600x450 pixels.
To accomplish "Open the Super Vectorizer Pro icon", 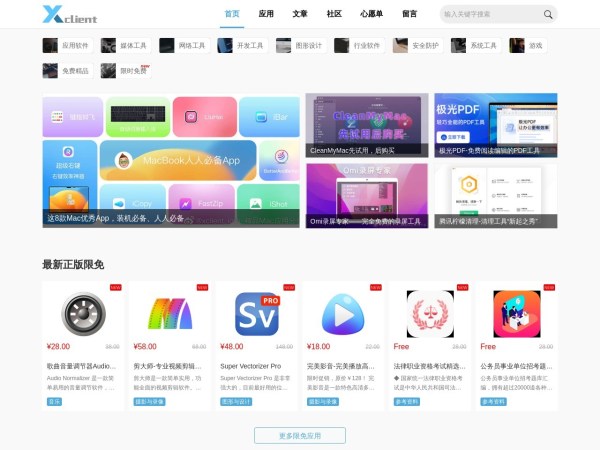I will 256,315.
